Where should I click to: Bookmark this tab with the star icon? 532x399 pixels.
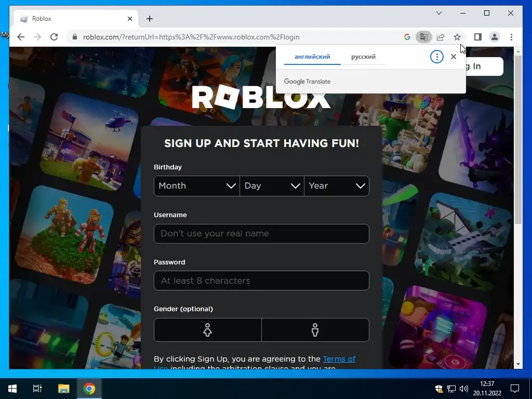(457, 37)
